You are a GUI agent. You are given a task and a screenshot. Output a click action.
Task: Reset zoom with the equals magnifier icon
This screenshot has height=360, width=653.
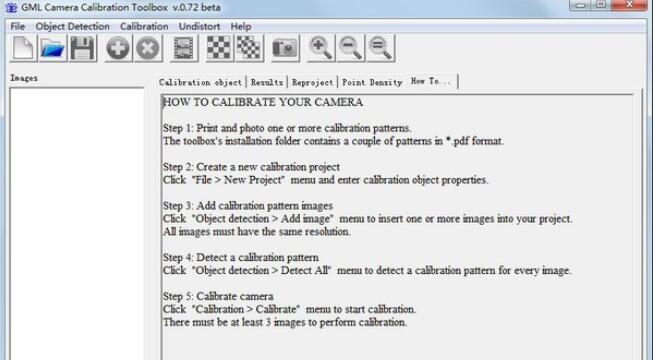[380, 48]
